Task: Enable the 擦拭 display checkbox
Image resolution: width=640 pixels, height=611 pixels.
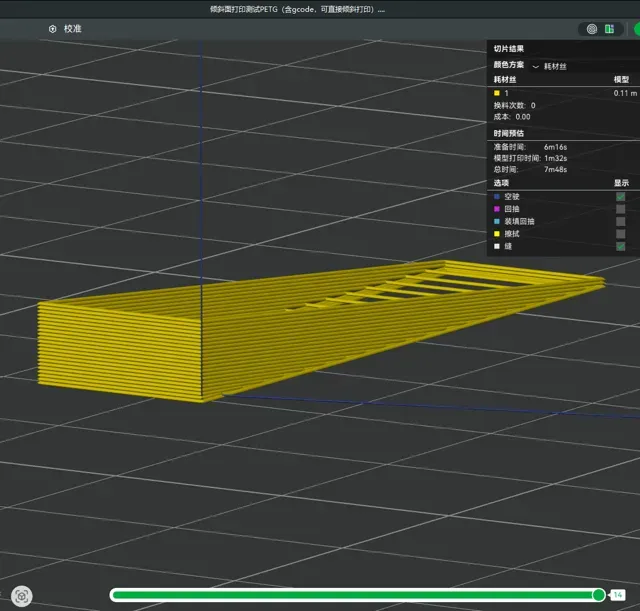Action: point(620,234)
